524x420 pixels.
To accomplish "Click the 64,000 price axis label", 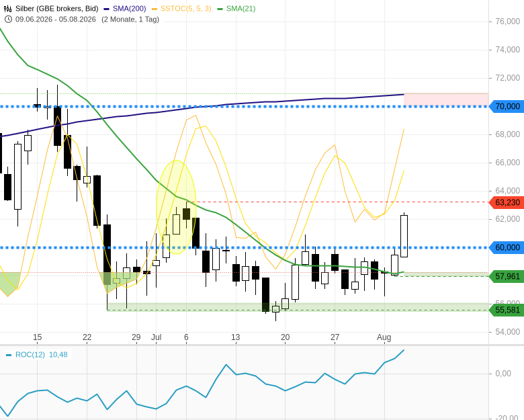I will tap(508, 191).
